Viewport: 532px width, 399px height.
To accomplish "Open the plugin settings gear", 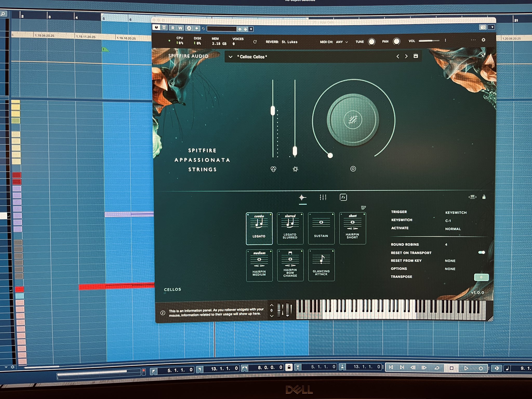I will coord(483,40).
